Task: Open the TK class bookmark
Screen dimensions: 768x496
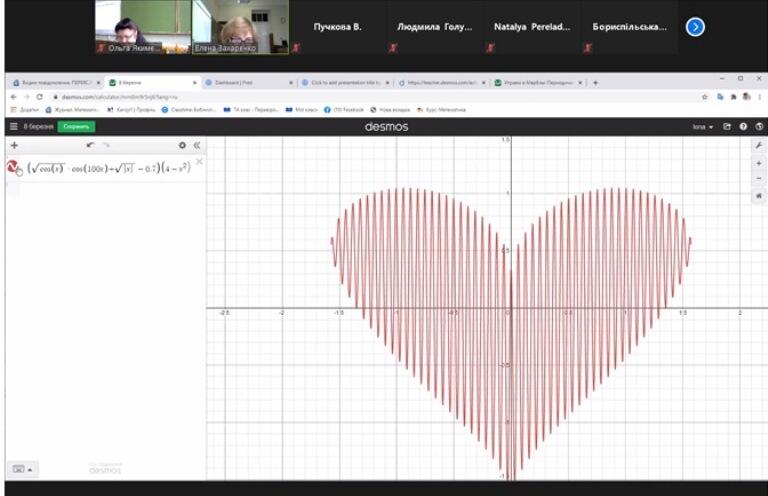Action: (x=251, y=110)
